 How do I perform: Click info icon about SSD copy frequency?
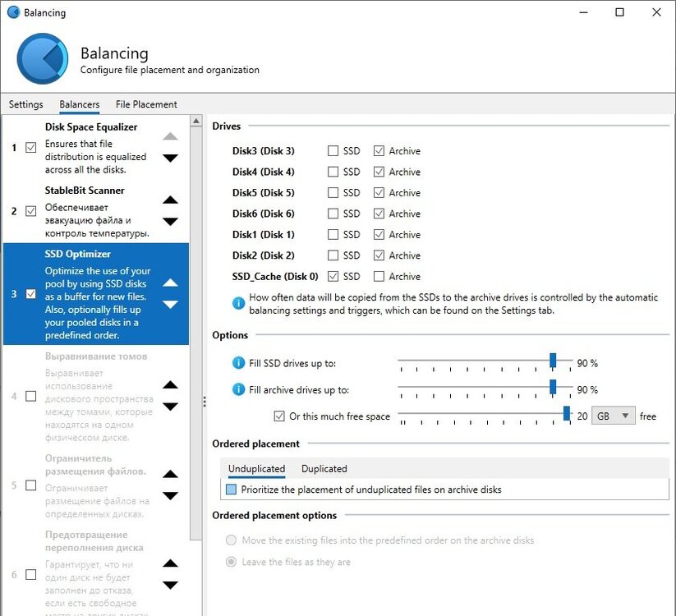(x=238, y=303)
